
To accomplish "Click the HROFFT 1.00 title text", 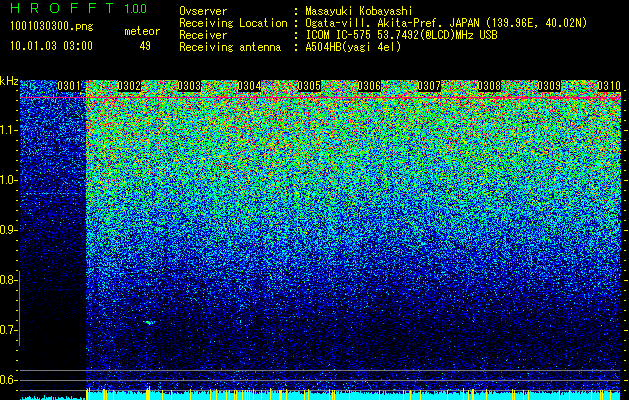I will (x=79, y=8).
